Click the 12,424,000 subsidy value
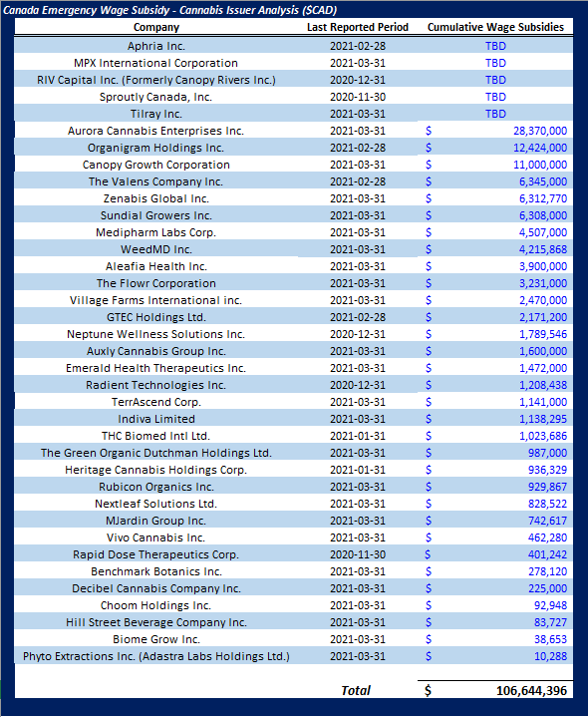588x717 pixels. (540, 148)
